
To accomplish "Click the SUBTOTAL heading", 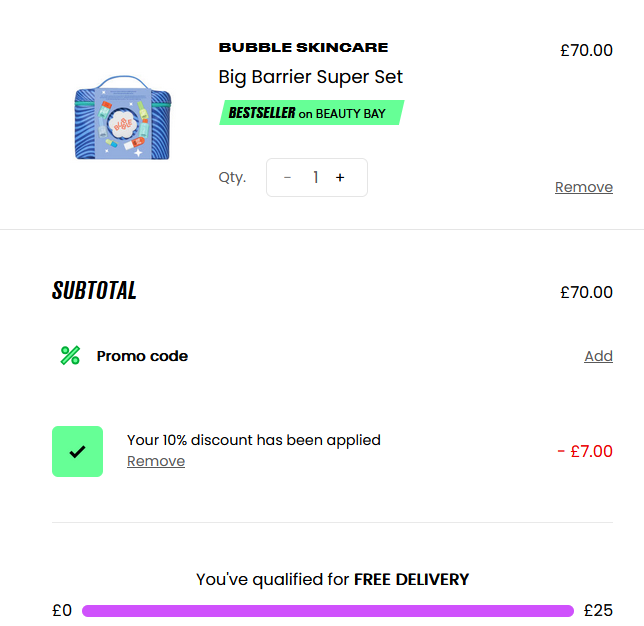I will point(94,291).
